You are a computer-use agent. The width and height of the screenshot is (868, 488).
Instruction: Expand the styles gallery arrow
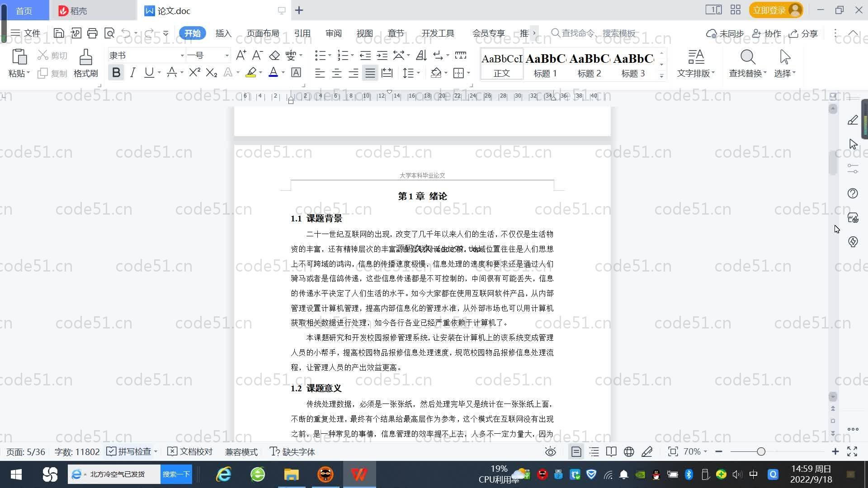(661, 76)
